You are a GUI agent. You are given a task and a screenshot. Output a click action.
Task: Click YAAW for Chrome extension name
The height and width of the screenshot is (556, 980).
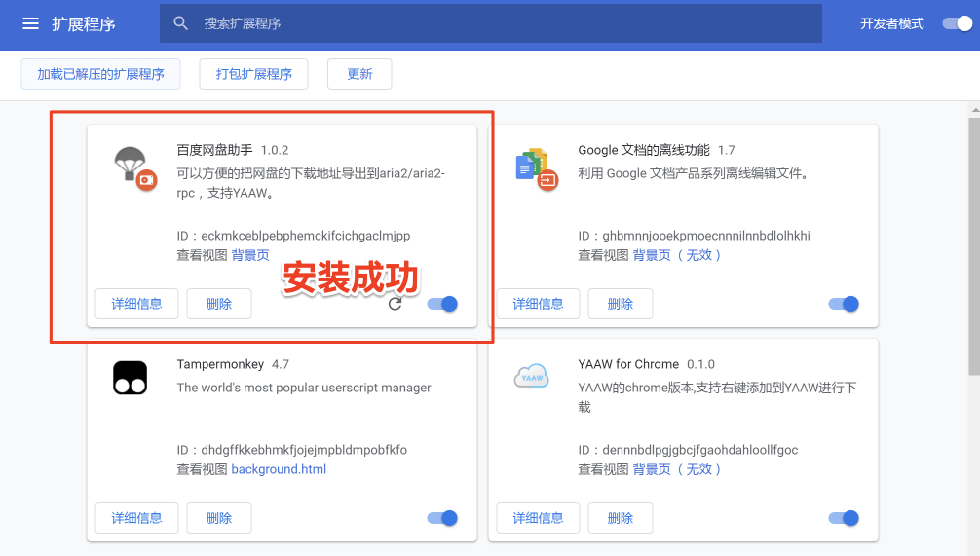coord(628,365)
